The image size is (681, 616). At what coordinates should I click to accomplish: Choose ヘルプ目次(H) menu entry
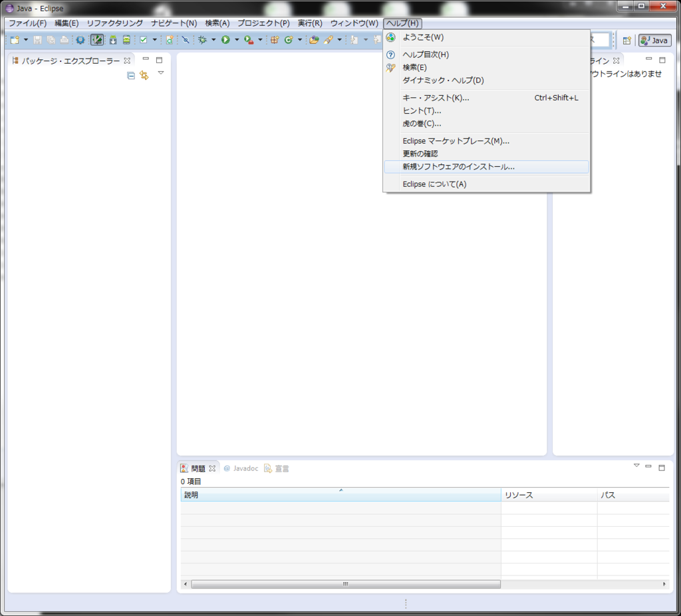[x=486, y=55]
